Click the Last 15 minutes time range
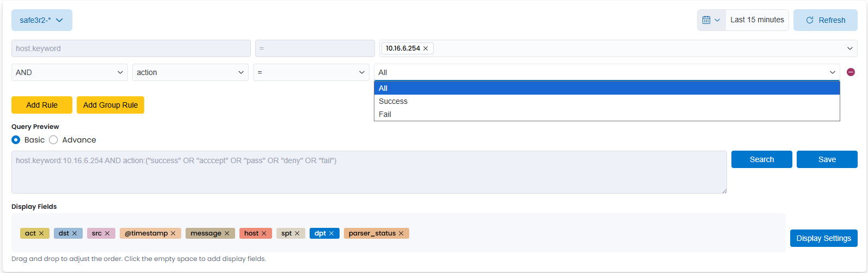The height and width of the screenshot is (273, 868). click(x=757, y=20)
